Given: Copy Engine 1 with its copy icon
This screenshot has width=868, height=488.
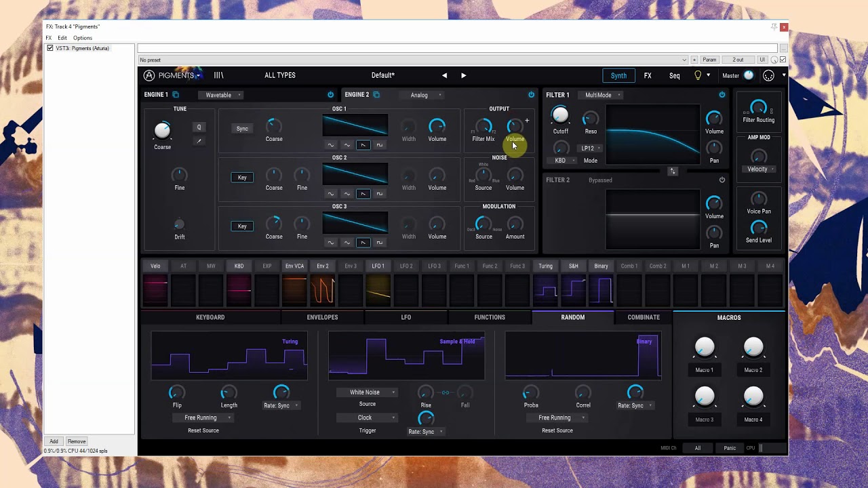Looking at the screenshot, I should coord(176,95).
